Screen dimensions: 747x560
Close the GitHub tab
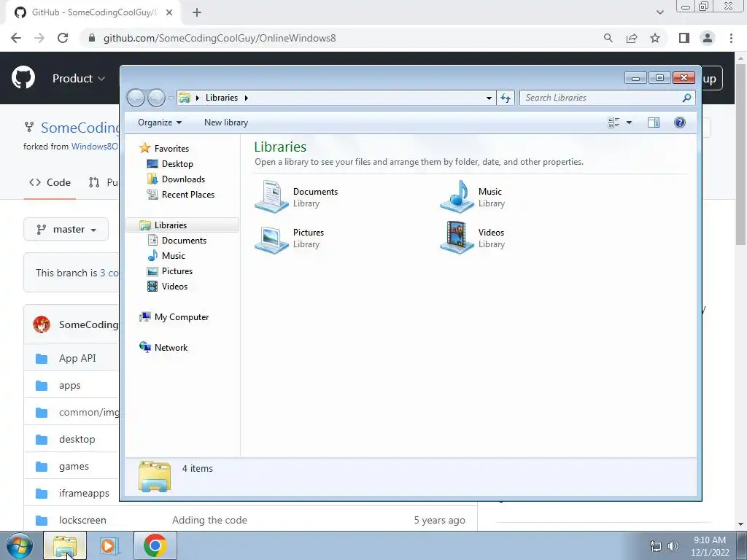[169, 12]
